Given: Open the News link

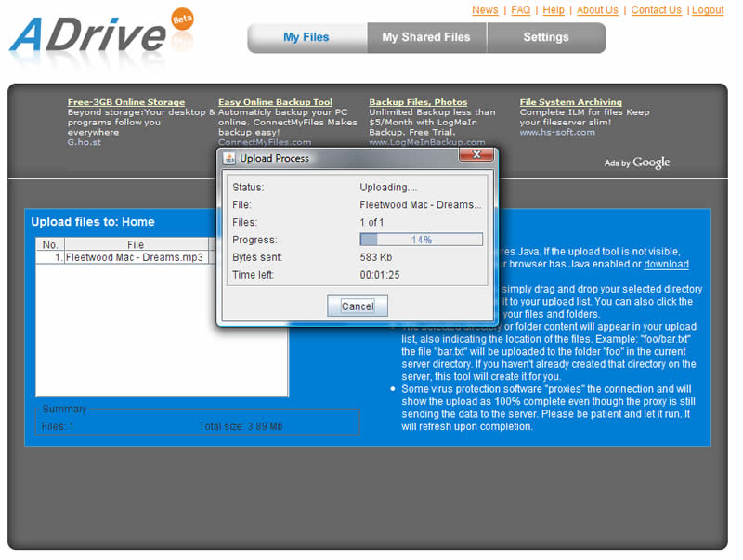Looking at the screenshot, I should pos(485,10).
